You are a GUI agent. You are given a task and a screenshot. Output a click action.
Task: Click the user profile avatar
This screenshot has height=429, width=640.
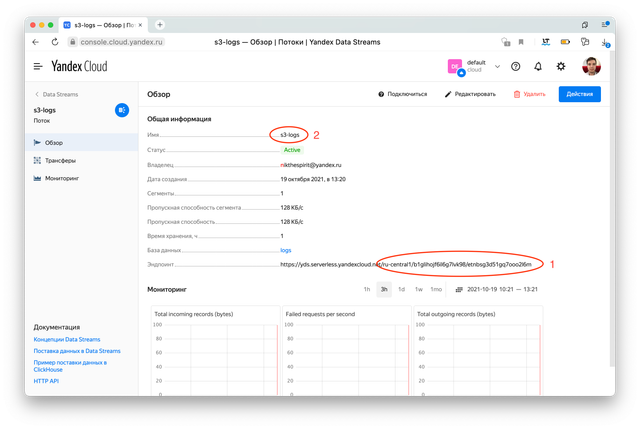pos(592,66)
